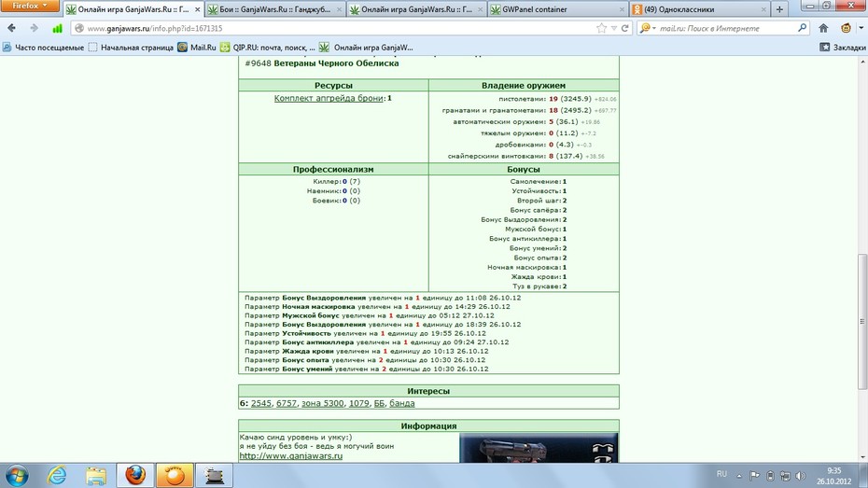This screenshot has width=868, height=488.
Task: Switch to the GWPanel container tab
Action: 558,9
